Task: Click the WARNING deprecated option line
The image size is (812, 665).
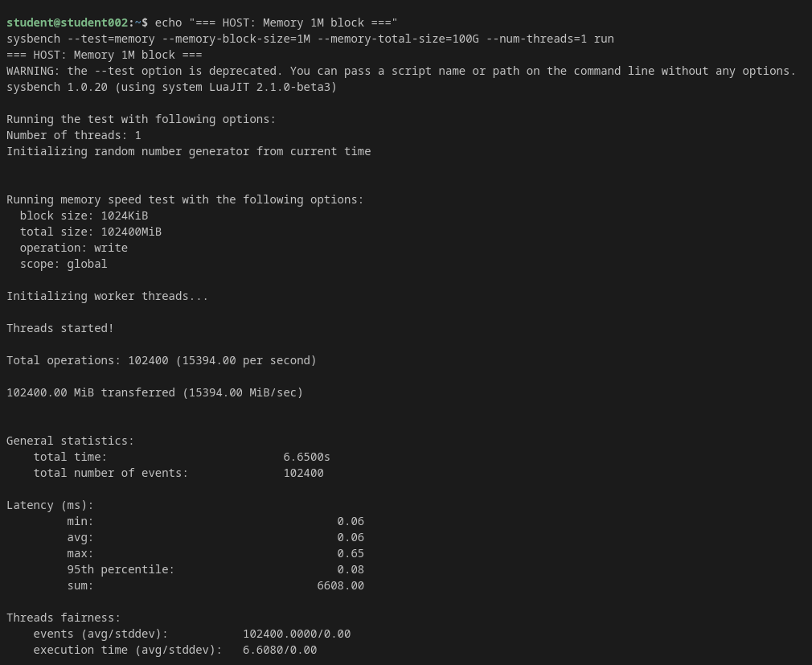Action: pos(401,71)
